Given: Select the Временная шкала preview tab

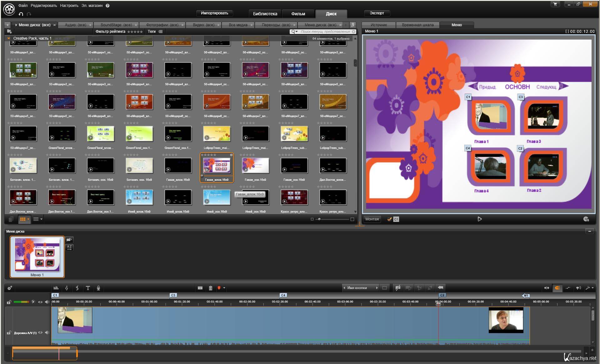Looking at the screenshot, I should click(x=417, y=25).
